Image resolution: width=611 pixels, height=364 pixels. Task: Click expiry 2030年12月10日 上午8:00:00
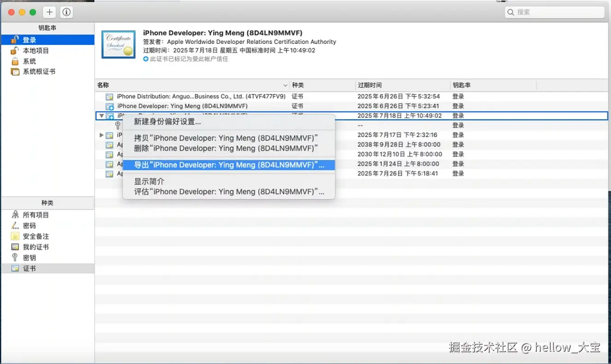[400, 154]
